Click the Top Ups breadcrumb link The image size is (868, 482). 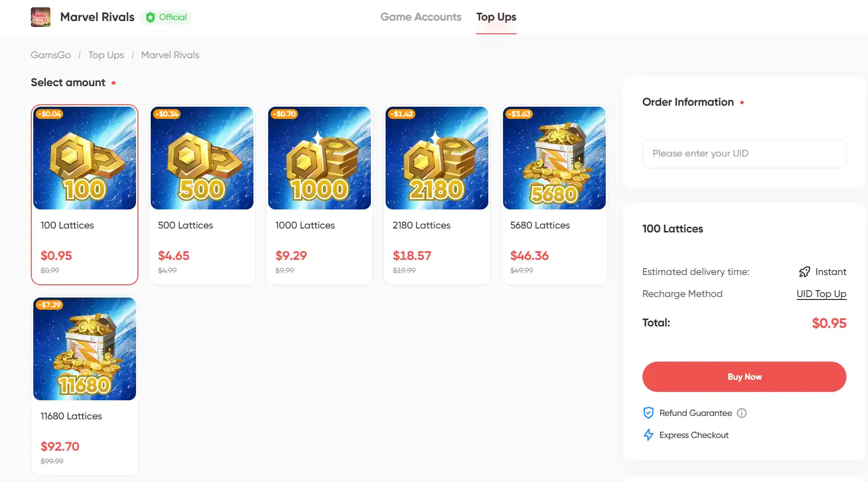point(106,55)
